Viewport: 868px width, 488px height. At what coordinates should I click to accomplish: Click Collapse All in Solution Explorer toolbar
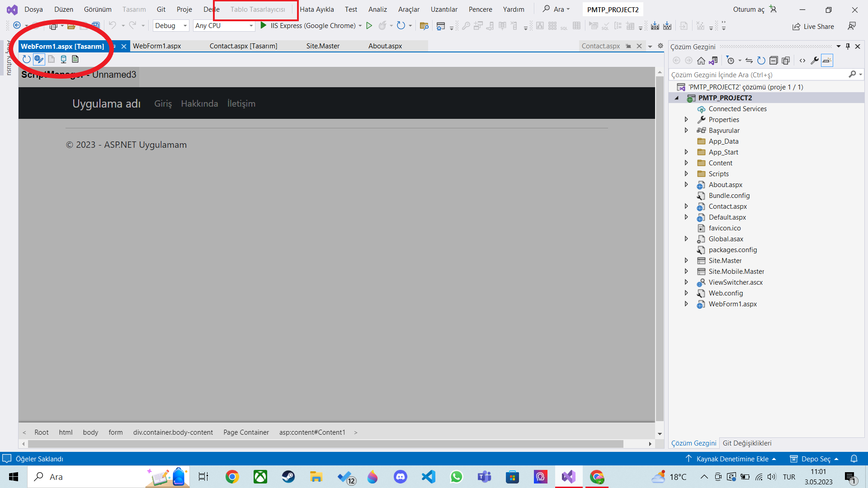pyautogui.click(x=774, y=61)
